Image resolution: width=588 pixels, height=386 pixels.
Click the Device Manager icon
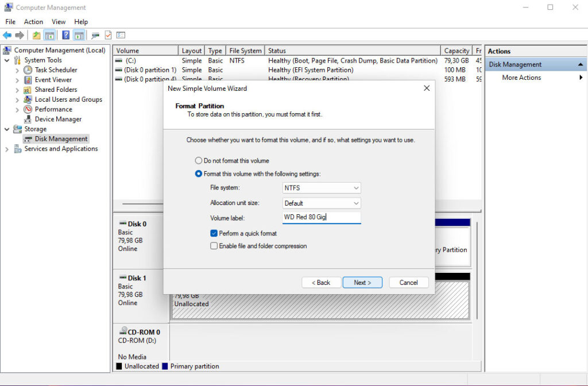click(x=28, y=119)
